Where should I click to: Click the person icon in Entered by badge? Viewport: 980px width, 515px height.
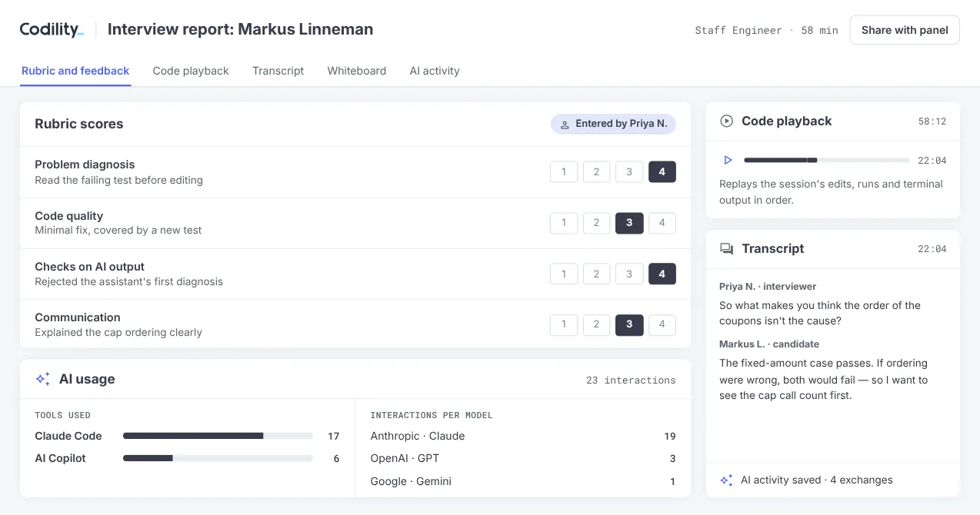click(x=565, y=125)
